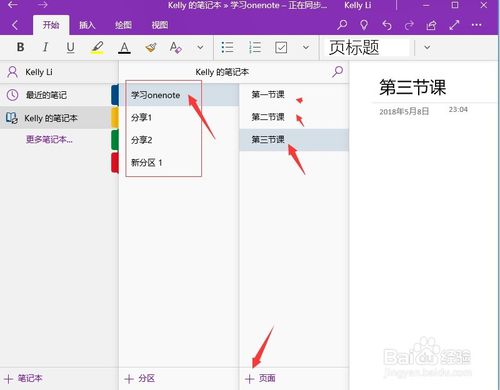Open the 第二节课 page

click(294, 117)
